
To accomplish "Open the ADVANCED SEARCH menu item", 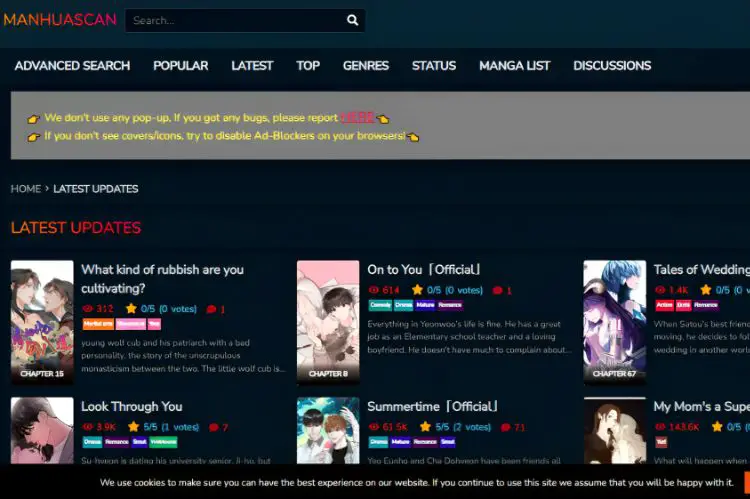I will [72, 66].
